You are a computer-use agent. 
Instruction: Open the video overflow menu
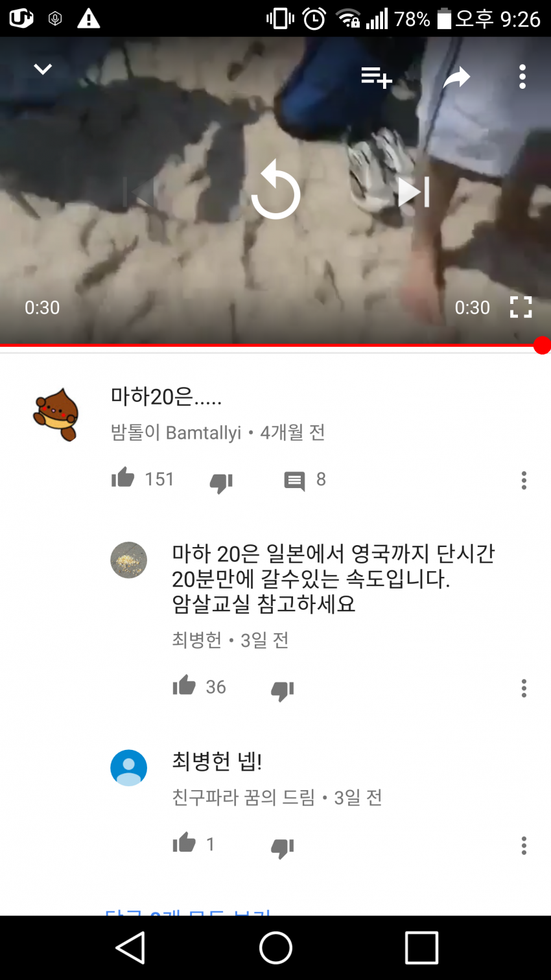(522, 77)
